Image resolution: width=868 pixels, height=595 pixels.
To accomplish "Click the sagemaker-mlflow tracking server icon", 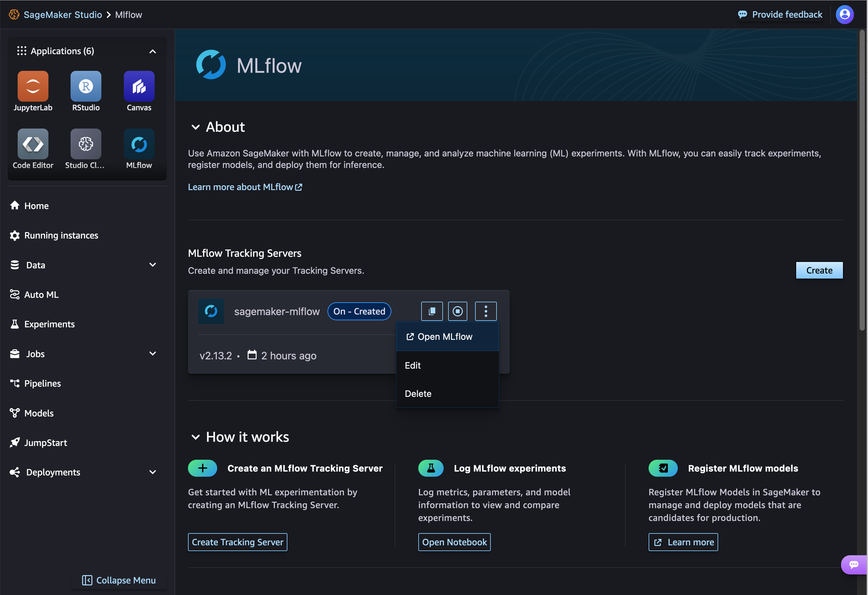I will coord(211,311).
